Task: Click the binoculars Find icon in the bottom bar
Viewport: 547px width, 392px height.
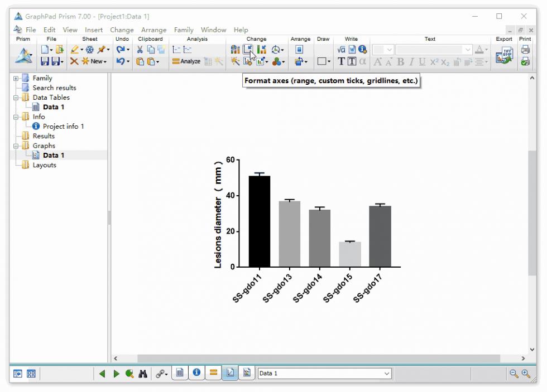Action: [x=143, y=374]
